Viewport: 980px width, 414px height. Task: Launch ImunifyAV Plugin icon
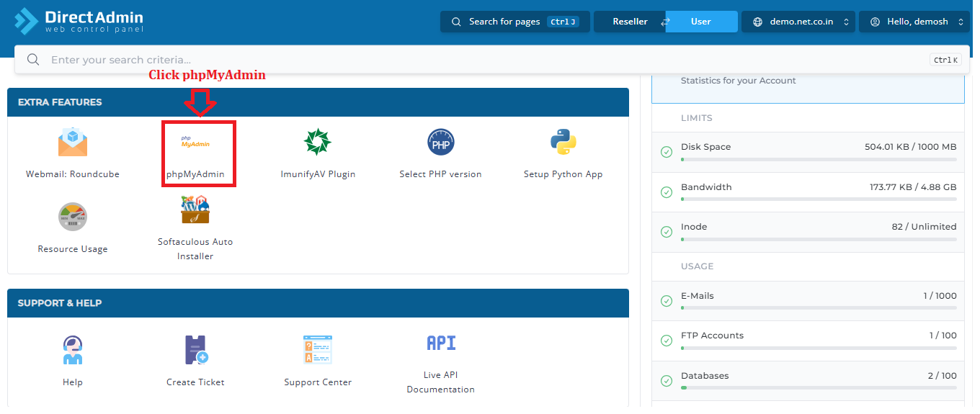(x=318, y=142)
